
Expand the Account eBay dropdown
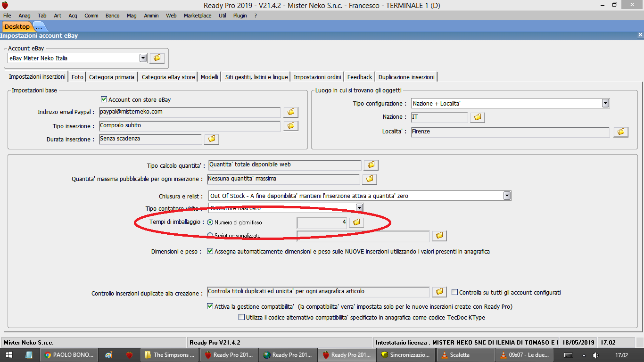[x=143, y=58]
